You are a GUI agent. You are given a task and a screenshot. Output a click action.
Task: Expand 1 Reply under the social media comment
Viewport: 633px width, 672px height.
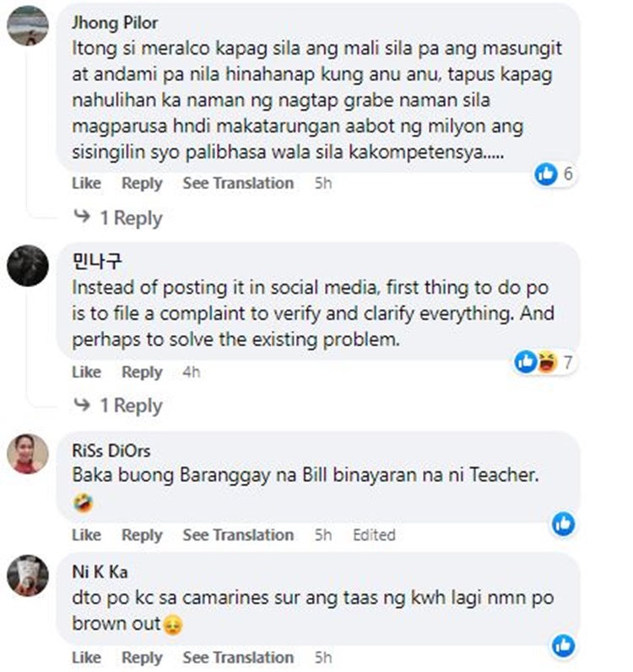tap(131, 405)
